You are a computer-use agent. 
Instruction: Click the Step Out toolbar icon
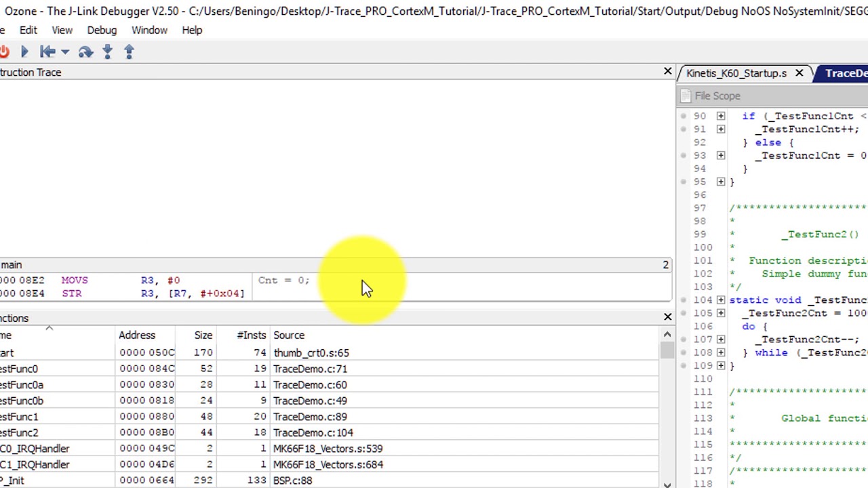(x=129, y=52)
